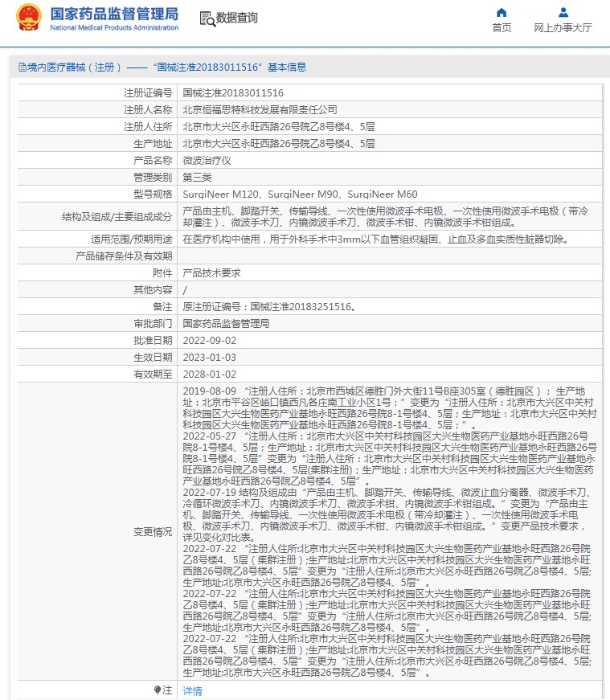This screenshot has height=700, width=610.
Task: Click the 备注 label
Action: [162, 307]
